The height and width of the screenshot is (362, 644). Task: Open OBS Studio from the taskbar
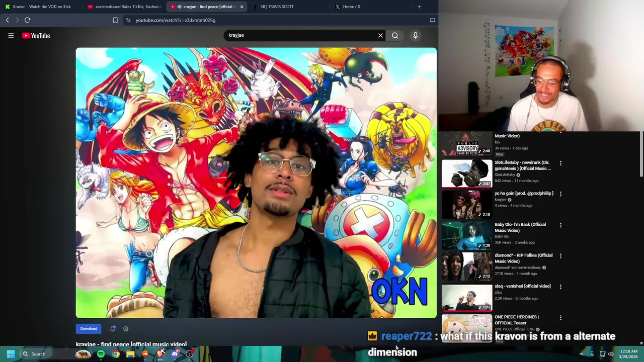coord(190,354)
